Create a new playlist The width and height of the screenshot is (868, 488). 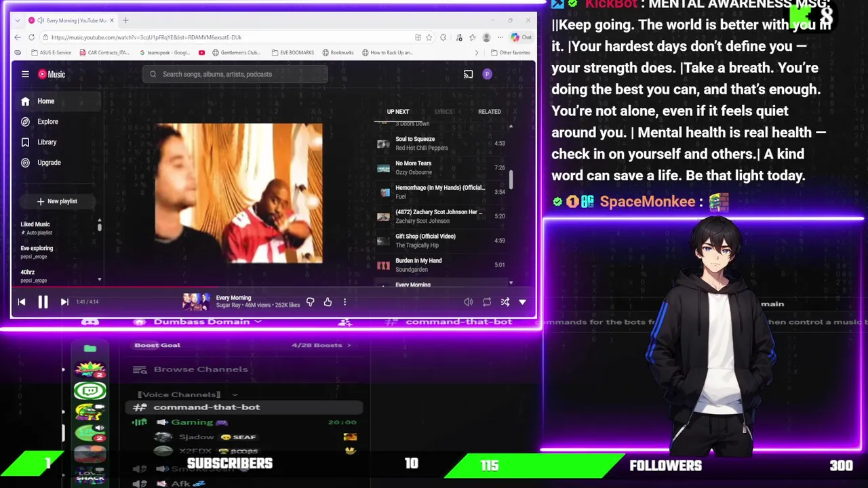(57, 201)
